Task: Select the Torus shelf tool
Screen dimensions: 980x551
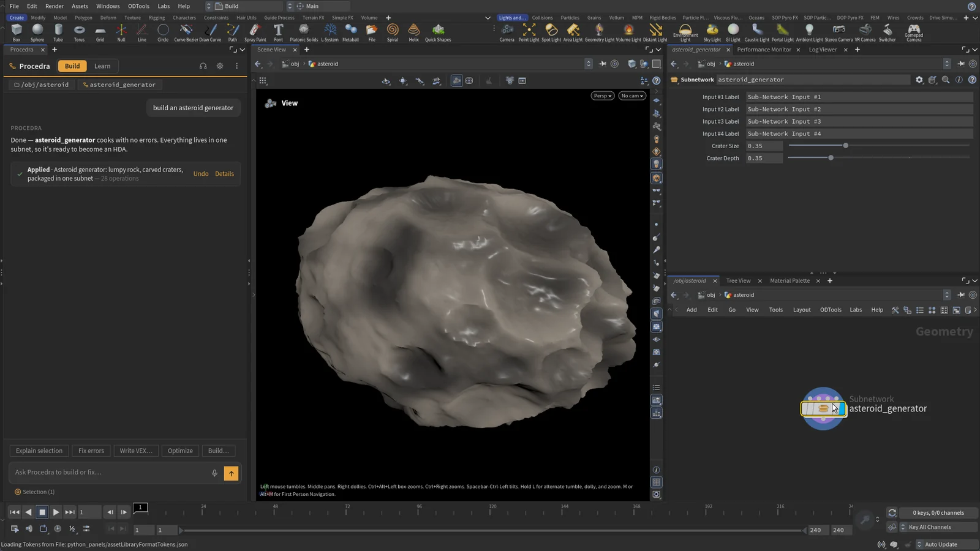Action: [x=79, y=32]
